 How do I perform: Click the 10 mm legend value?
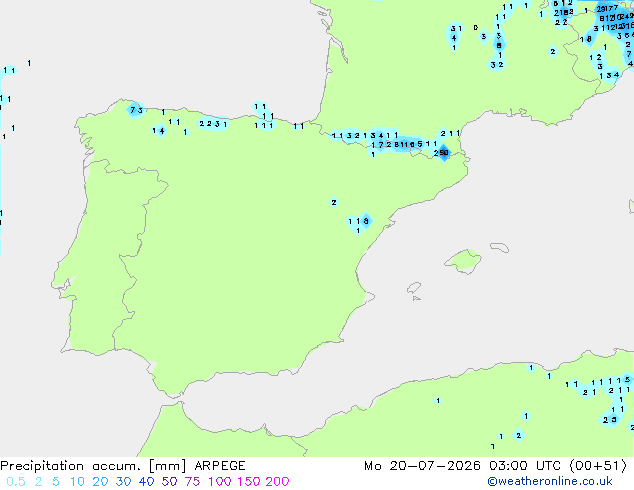pos(77,482)
